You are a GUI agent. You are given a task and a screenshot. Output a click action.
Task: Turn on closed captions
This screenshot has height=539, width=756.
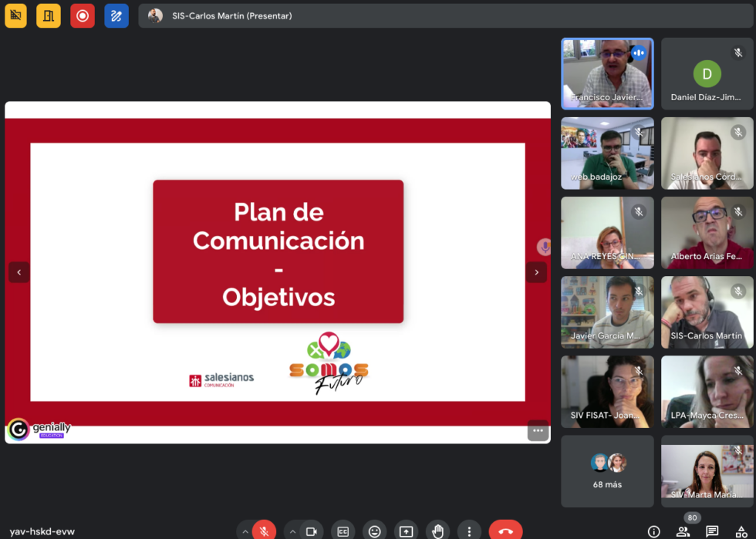tap(343, 531)
